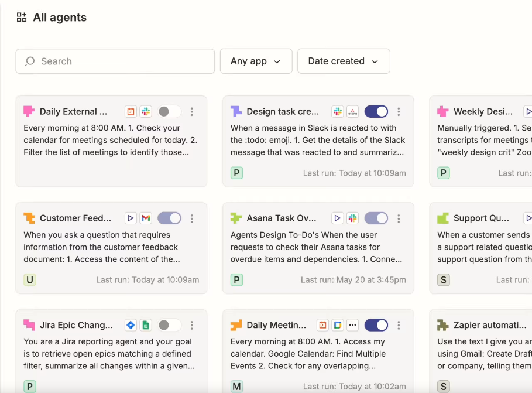Click 'Last run: Today at 10:02am' text
Screen dimensions: 532x393
point(354,386)
